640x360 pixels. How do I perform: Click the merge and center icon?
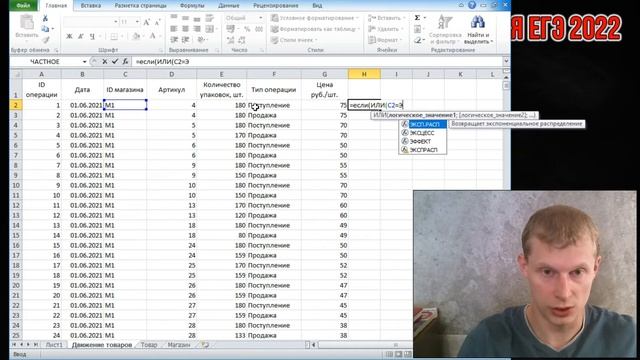click(x=209, y=29)
